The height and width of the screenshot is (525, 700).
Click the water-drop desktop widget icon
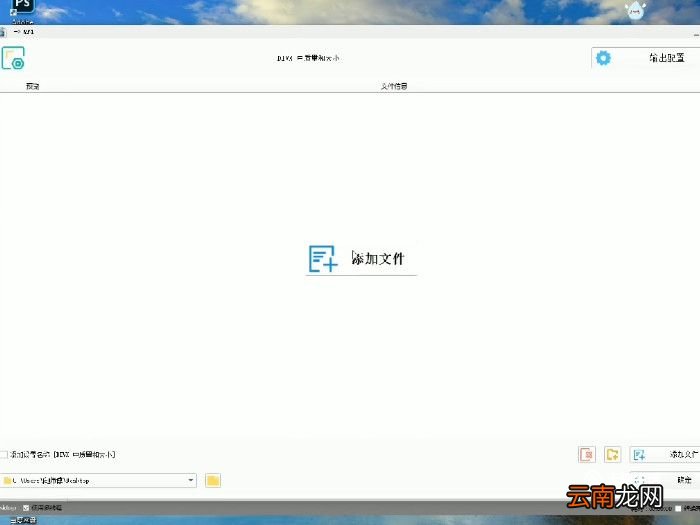tap(635, 10)
